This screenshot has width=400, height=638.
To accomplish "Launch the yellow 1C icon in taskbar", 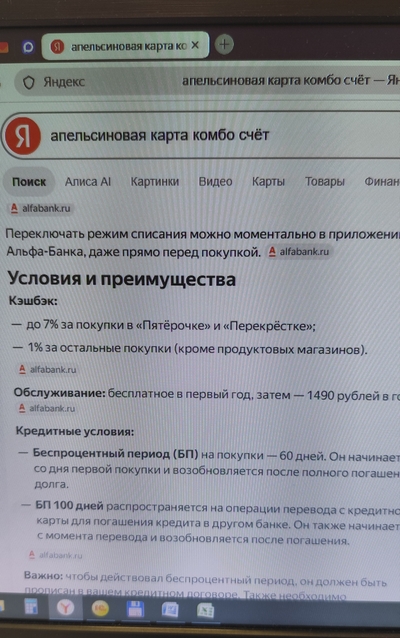I will 100,610.
